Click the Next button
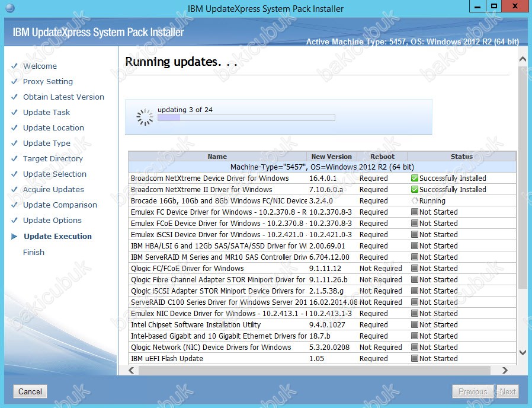Viewport: 532px width, 408px height. 508,391
